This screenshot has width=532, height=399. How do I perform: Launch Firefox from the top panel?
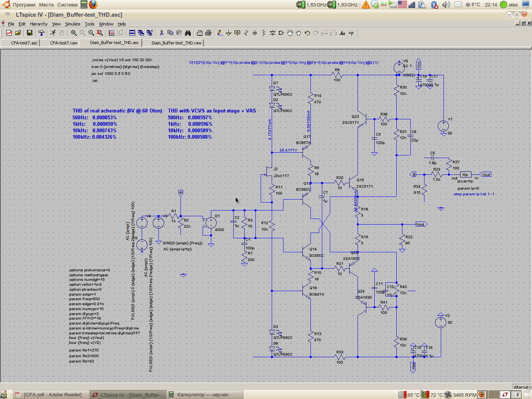(x=93, y=5)
